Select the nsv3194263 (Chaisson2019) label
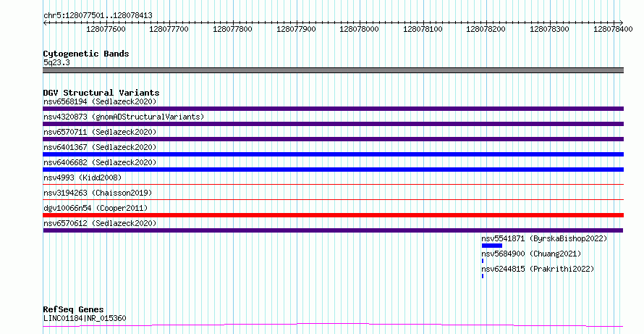644x334 pixels. point(98,193)
